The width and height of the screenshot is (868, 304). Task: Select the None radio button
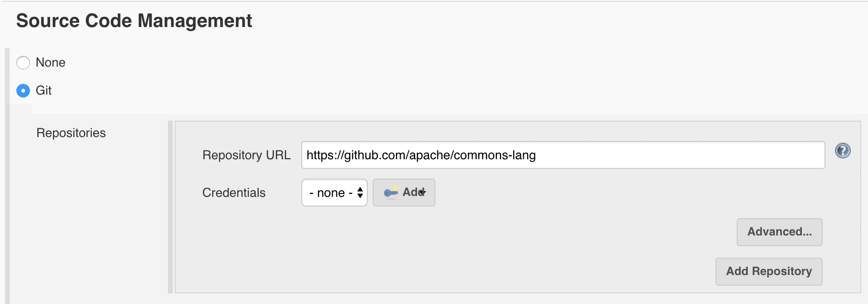pyautogui.click(x=23, y=63)
